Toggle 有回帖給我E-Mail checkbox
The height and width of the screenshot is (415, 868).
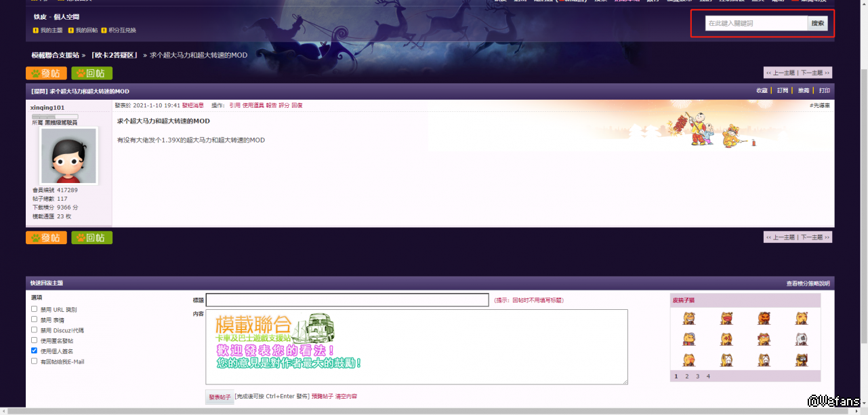35,361
